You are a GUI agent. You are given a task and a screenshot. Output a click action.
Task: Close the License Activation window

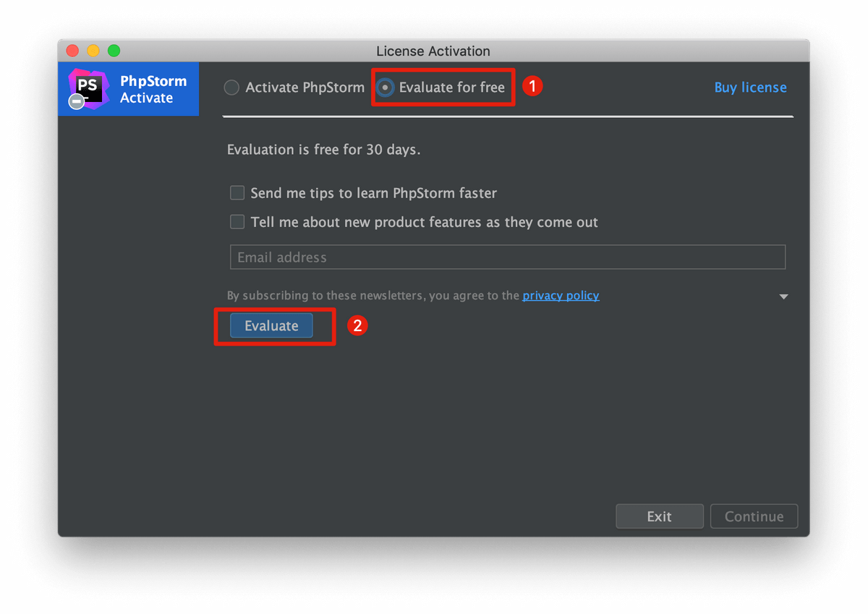(72, 51)
